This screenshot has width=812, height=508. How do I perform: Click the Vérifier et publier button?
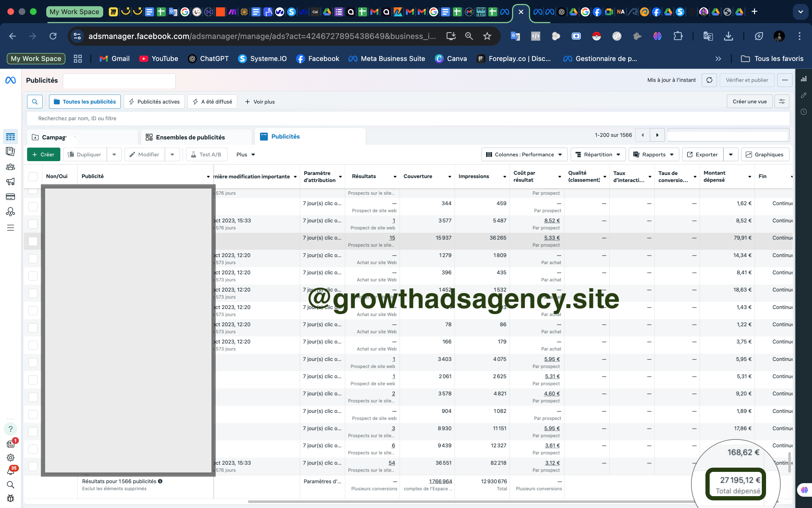click(x=747, y=80)
